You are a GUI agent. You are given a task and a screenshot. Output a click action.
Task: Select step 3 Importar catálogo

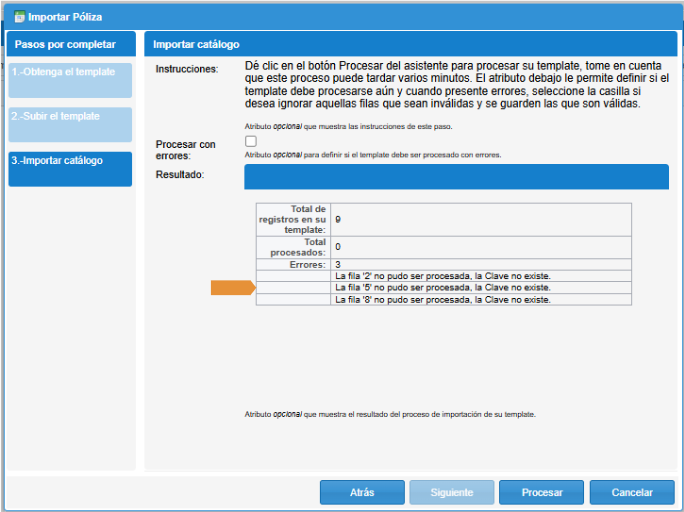(x=70, y=169)
